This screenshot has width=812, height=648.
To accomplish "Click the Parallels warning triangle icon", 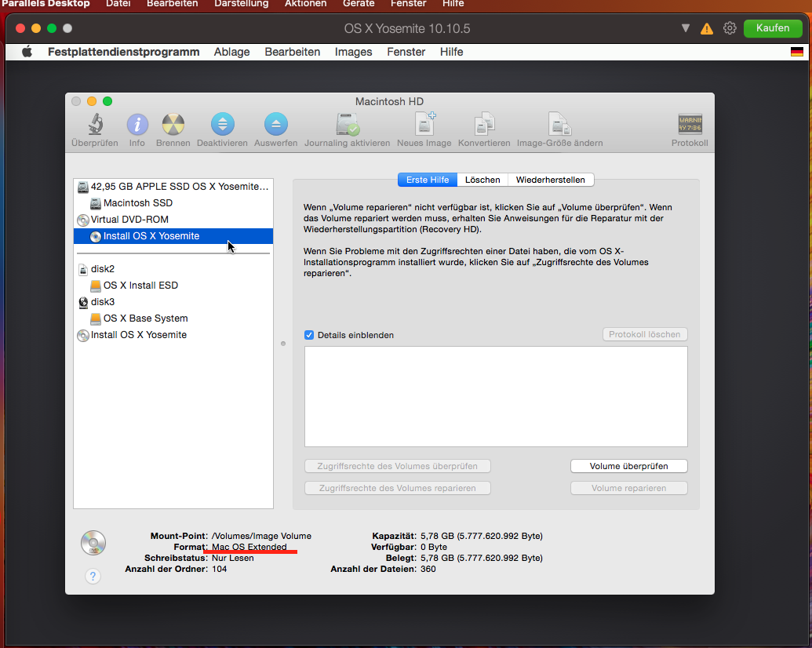I will [x=706, y=28].
